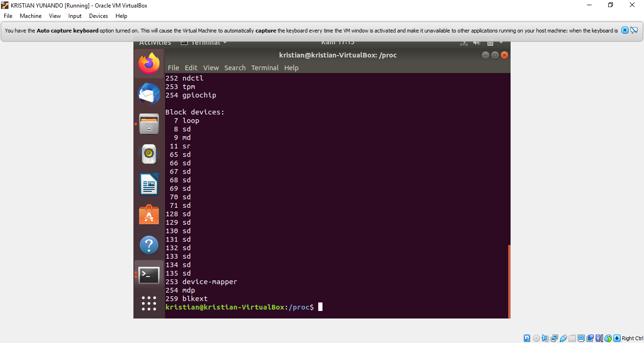The image size is (644, 343).
Task: Click the terminal cursor at the prompt
Action: pos(321,307)
